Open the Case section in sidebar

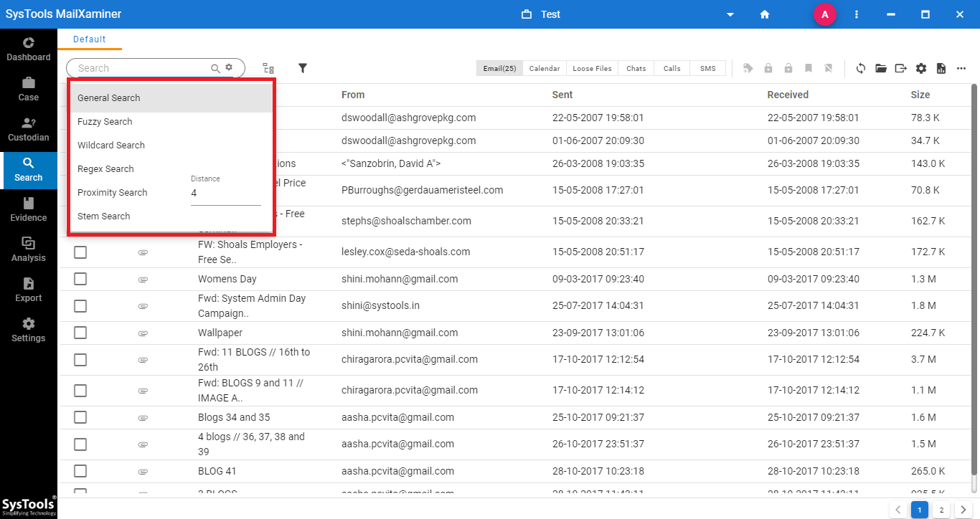(29, 89)
